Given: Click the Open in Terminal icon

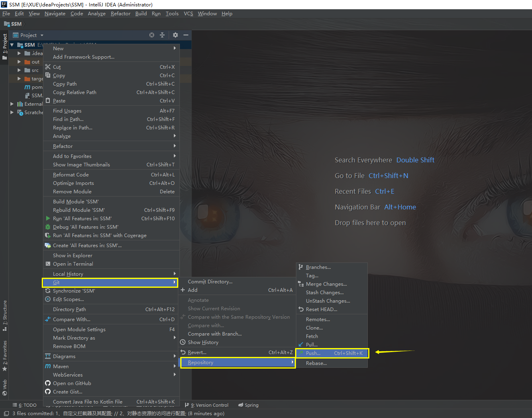Looking at the screenshot, I should tap(48, 264).
